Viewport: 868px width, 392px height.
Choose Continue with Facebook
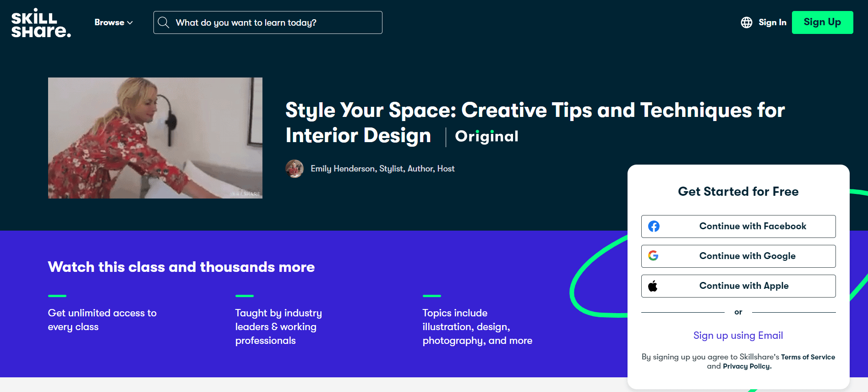click(x=738, y=226)
